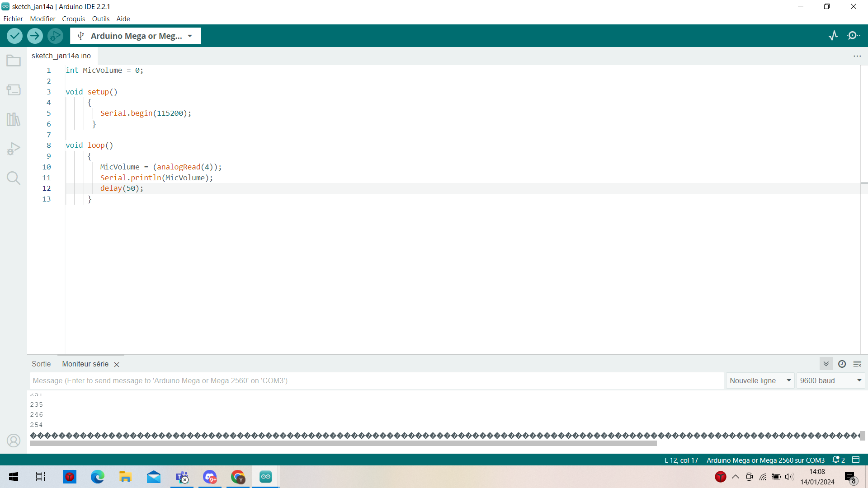This screenshot has width=868, height=488.
Task: Toggle timestamp display in serial monitor
Action: point(842,364)
